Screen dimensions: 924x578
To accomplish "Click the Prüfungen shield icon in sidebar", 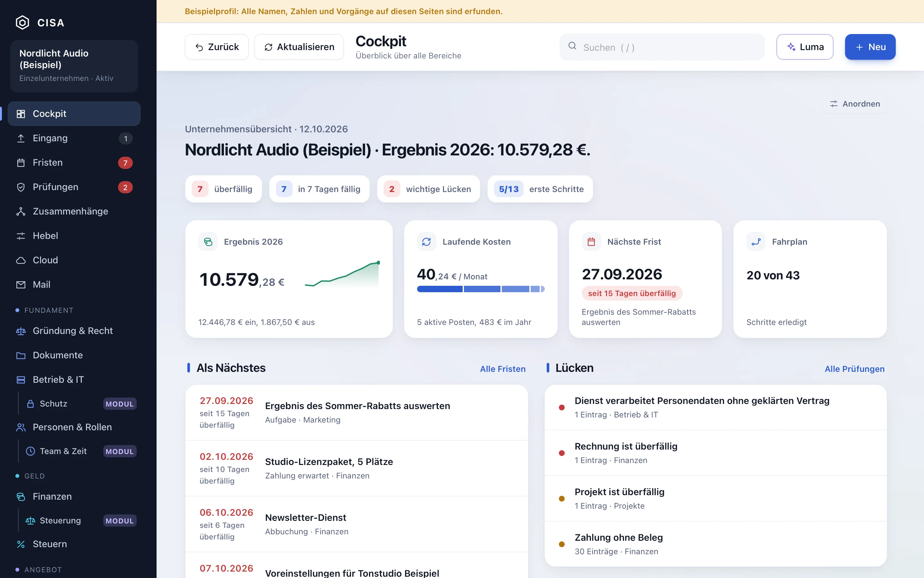I will pyautogui.click(x=21, y=187).
